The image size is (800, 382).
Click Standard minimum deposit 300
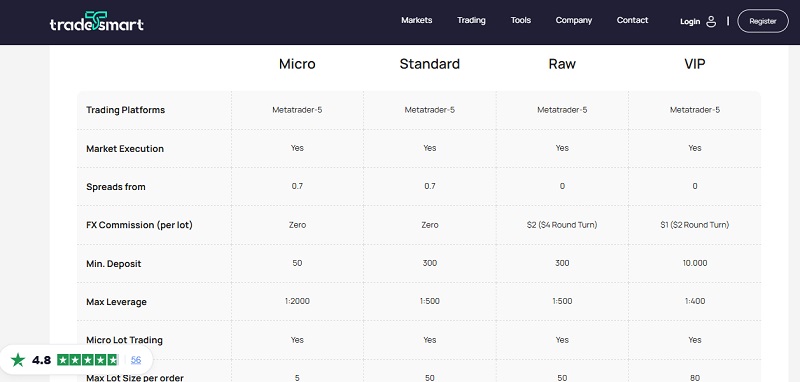(x=430, y=263)
